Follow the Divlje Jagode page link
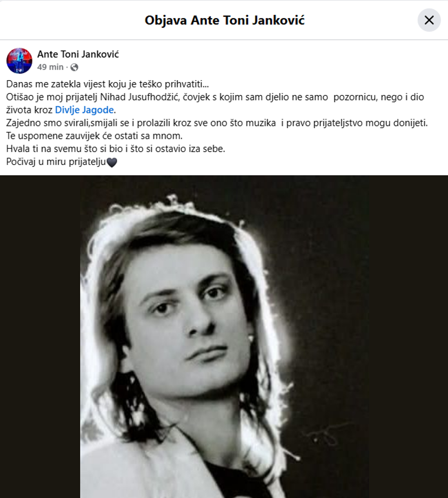This screenshot has width=448, height=498. pyautogui.click(x=85, y=110)
